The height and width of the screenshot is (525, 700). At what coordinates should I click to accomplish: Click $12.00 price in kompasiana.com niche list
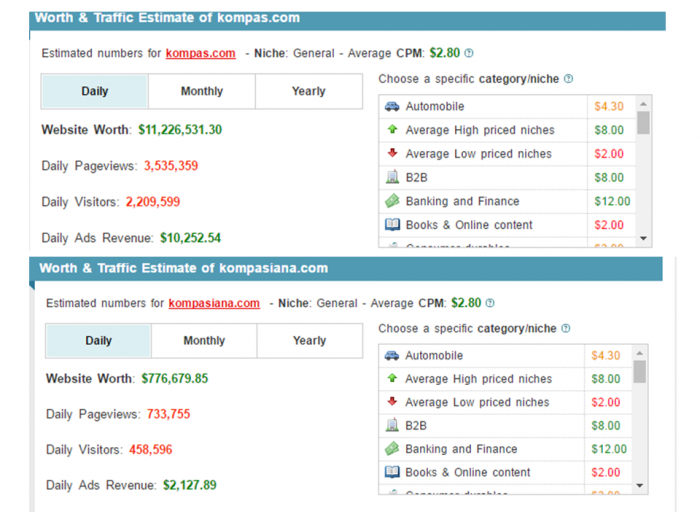click(x=609, y=449)
